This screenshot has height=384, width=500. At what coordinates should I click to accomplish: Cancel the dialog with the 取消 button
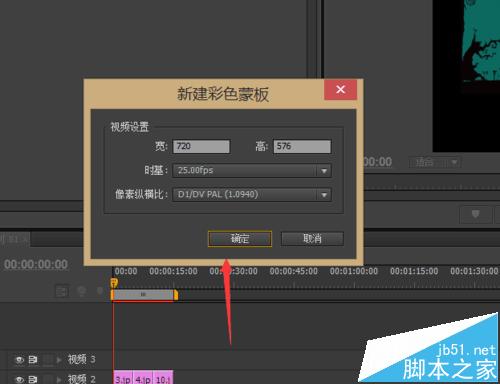point(312,239)
